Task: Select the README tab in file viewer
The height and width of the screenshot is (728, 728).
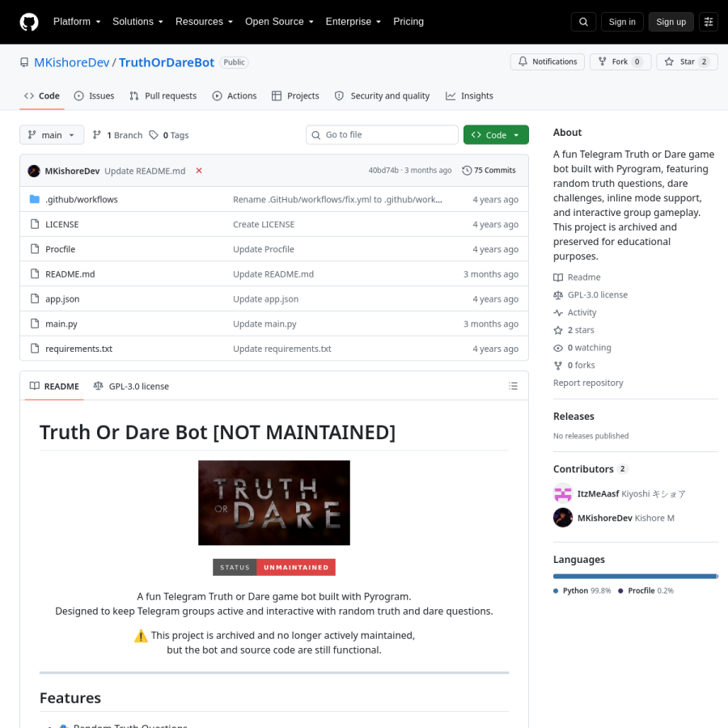Action: [x=54, y=386]
